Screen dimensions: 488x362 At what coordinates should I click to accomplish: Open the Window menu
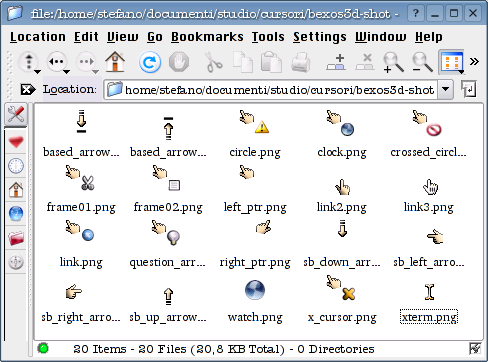(x=380, y=37)
